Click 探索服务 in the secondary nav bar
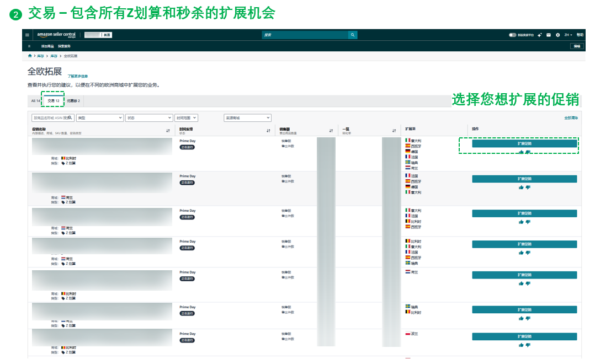Screen dimensions: 595x364 pos(64,46)
